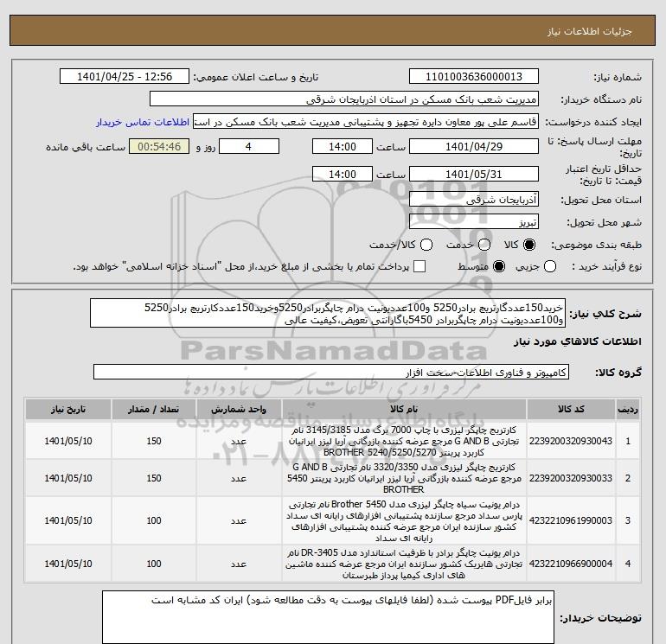666x644 pixels.
Task: Click the buyer notes text area
Action: coord(328,617)
